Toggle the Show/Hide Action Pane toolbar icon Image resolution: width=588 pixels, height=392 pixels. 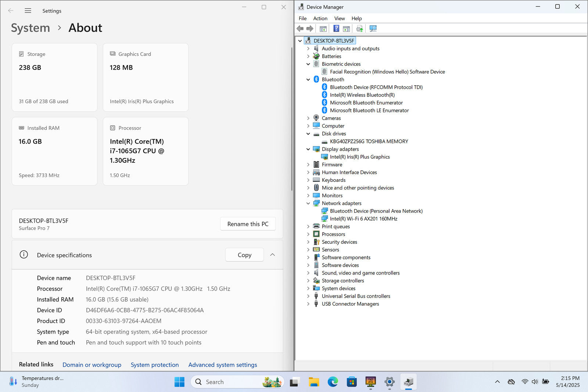pos(346,29)
